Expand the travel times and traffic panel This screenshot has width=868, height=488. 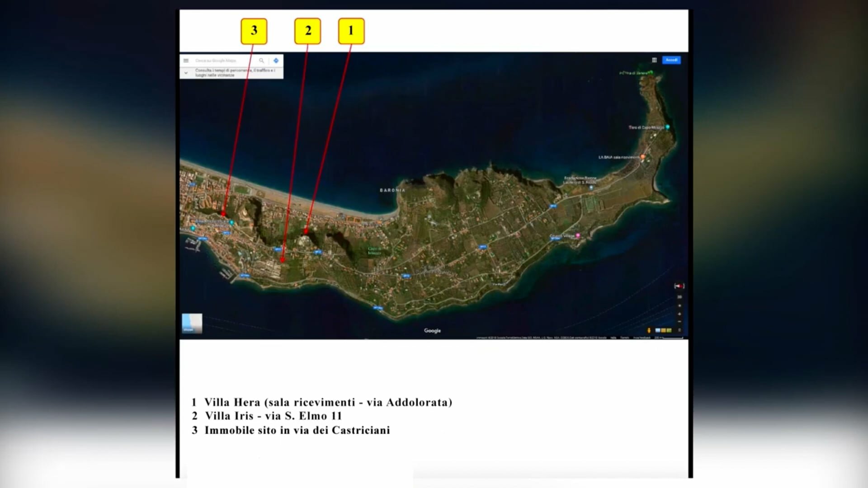pyautogui.click(x=186, y=73)
